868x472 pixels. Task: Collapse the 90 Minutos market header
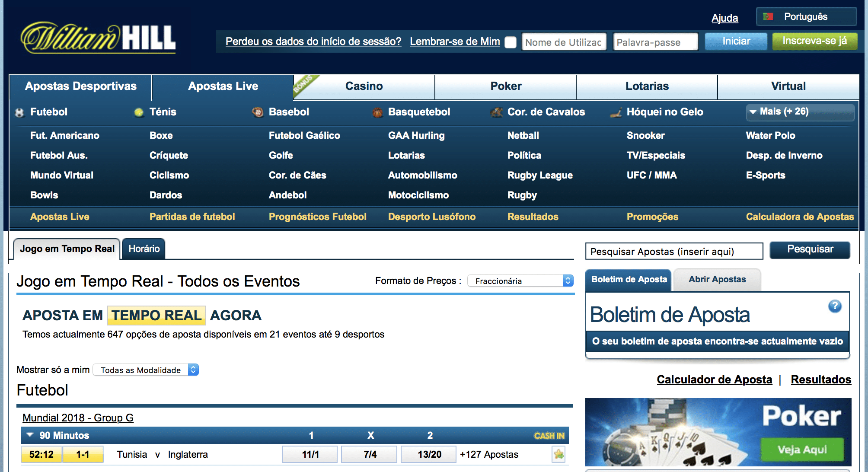(30, 435)
